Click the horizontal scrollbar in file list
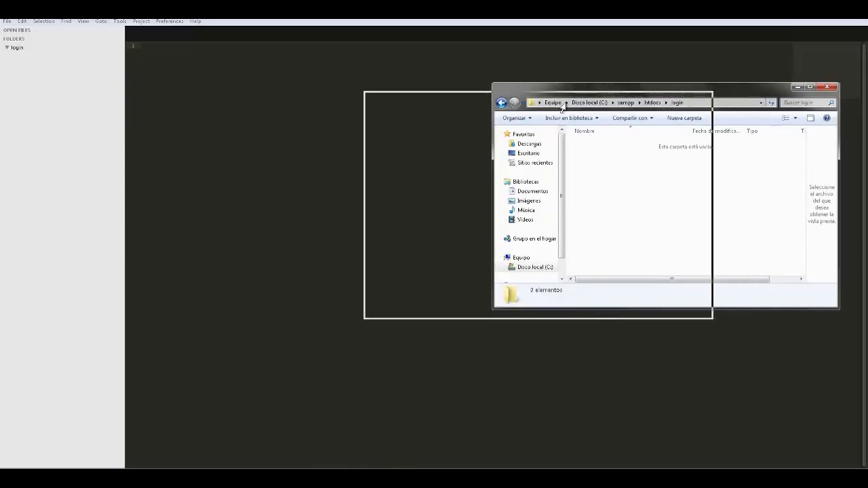This screenshot has width=868, height=488. 672,279
